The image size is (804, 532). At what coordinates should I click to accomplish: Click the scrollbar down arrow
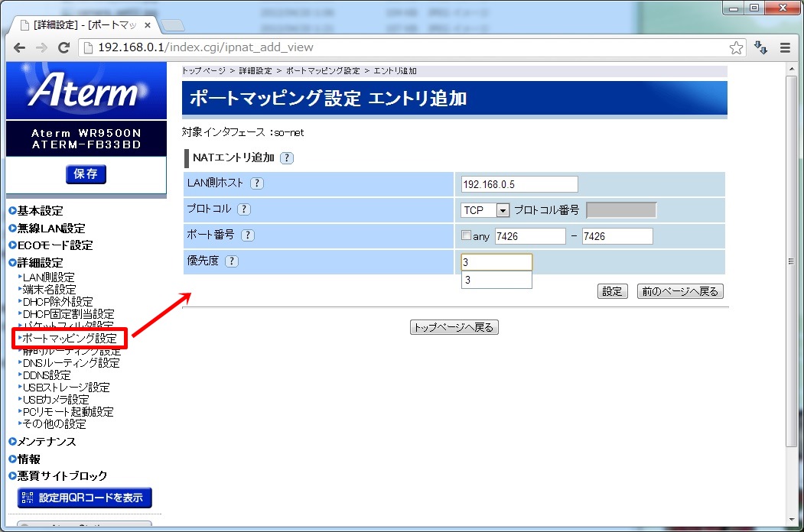(x=791, y=521)
